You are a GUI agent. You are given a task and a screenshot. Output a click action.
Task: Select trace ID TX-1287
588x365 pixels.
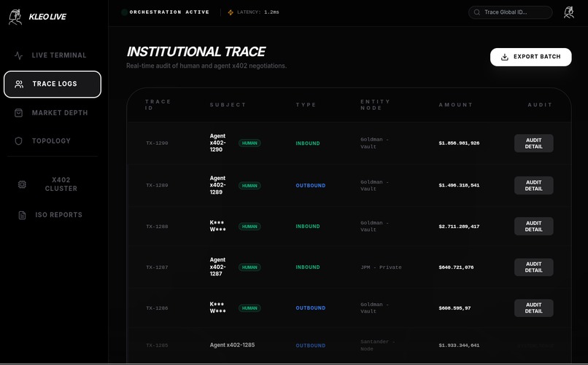157,267
